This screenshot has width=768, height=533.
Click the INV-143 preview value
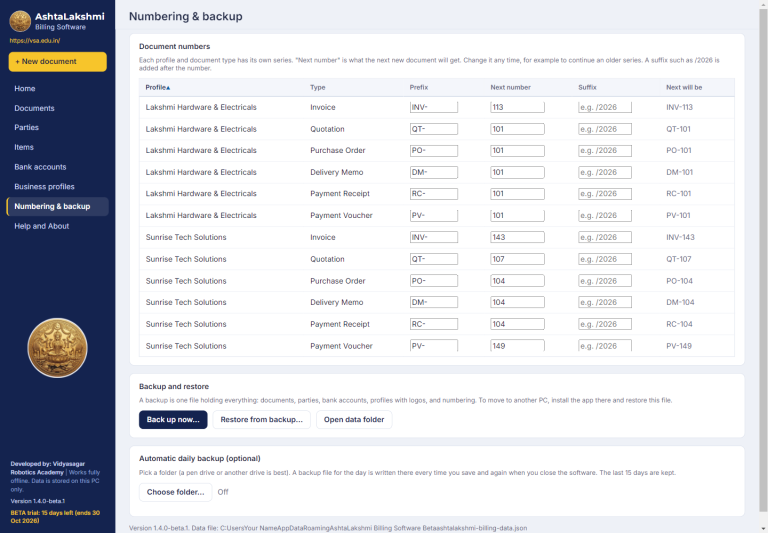[680, 237]
